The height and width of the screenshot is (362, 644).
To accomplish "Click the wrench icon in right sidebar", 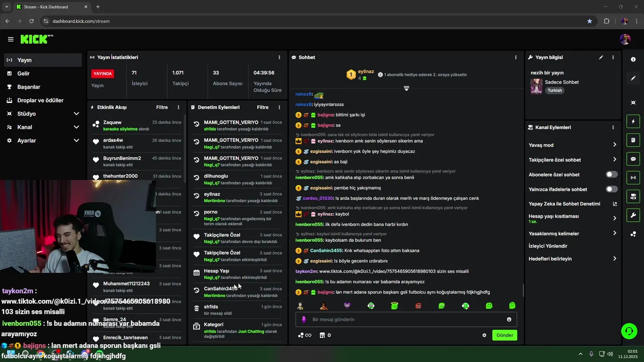I will pyautogui.click(x=633, y=215).
